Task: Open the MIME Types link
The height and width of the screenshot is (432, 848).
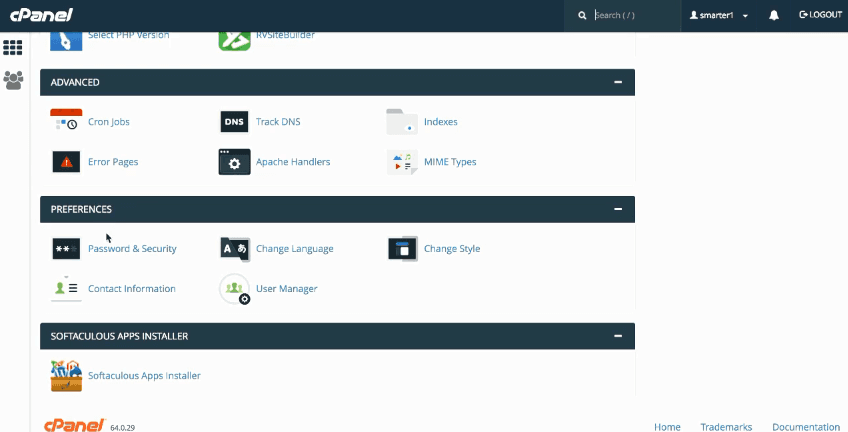Action: point(450,162)
